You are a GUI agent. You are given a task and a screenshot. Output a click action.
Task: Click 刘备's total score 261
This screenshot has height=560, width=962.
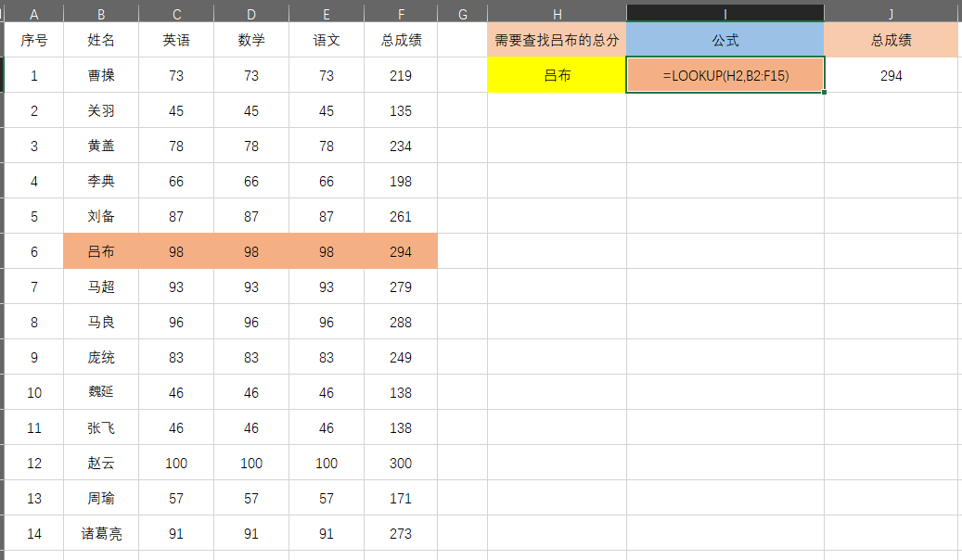point(401,217)
